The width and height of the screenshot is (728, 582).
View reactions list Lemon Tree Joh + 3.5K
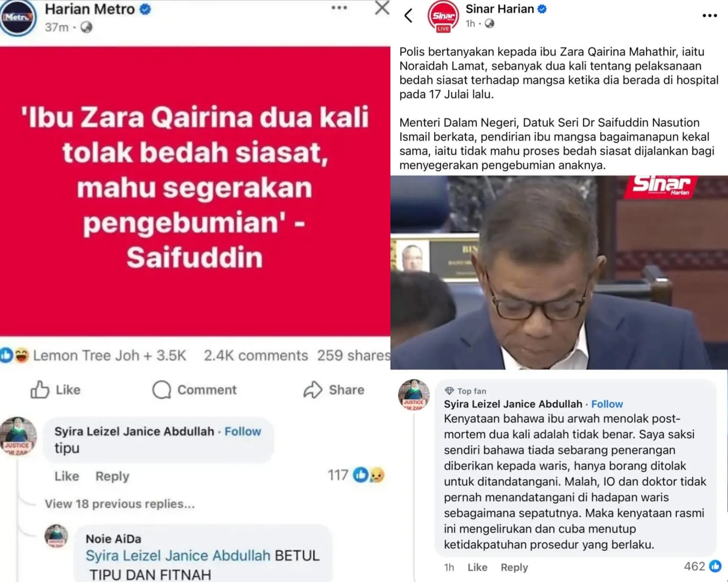93,356
